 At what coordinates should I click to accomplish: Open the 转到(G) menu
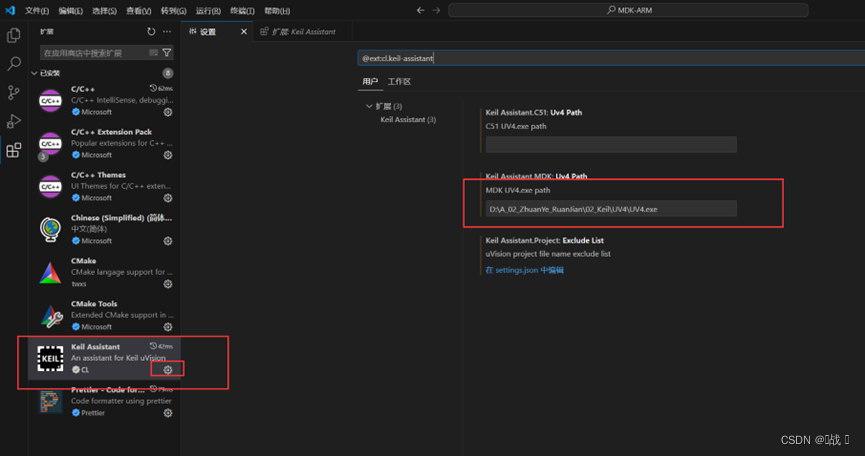(173, 10)
